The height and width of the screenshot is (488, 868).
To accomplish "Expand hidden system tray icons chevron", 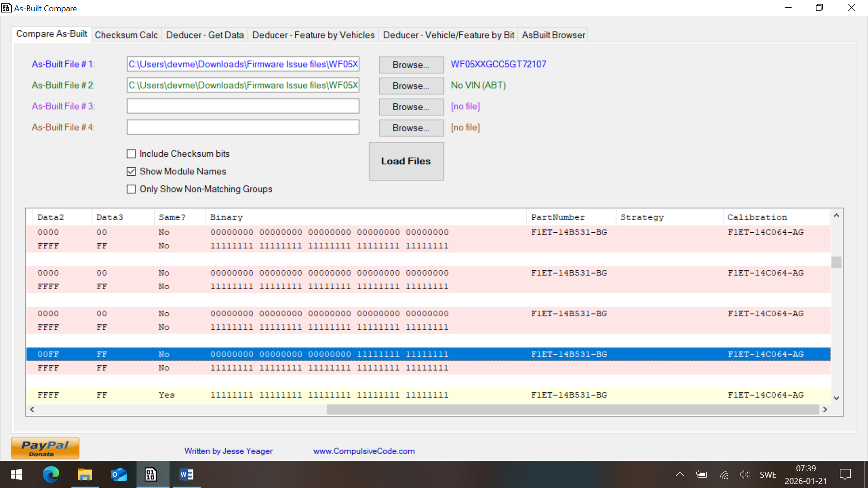I will [x=679, y=474].
